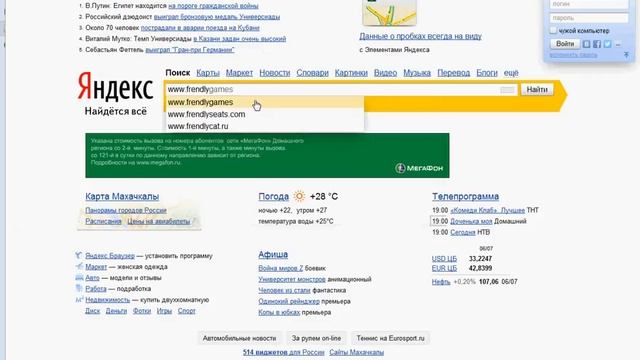Screen dimensions: 640x360
Task: Open the Музыка tab
Action: click(x=417, y=73)
